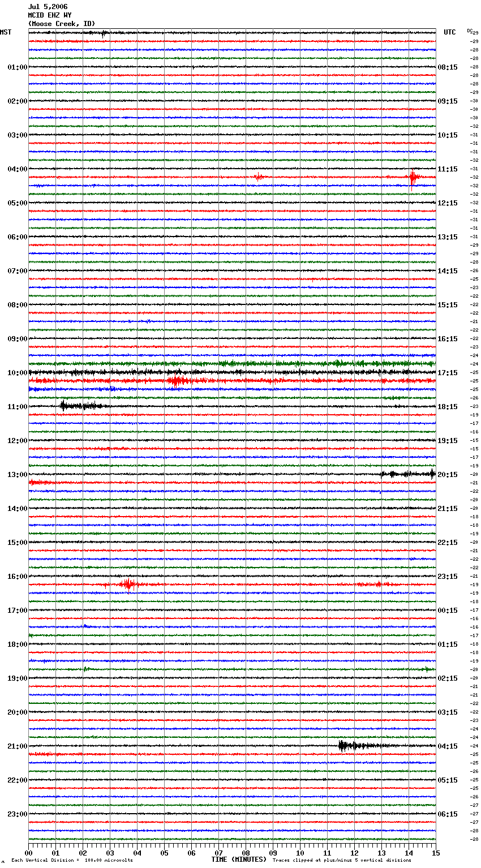Click the small red burst near minute 8.5 after 04:00
The image size is (481, 868).
pyautogui.click(x=259, y=177)
